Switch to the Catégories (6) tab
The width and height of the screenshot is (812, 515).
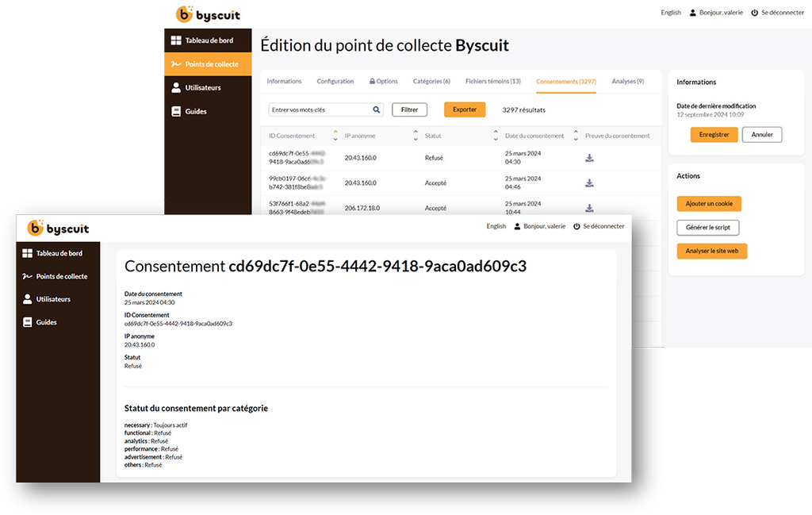tap(431, 82)
